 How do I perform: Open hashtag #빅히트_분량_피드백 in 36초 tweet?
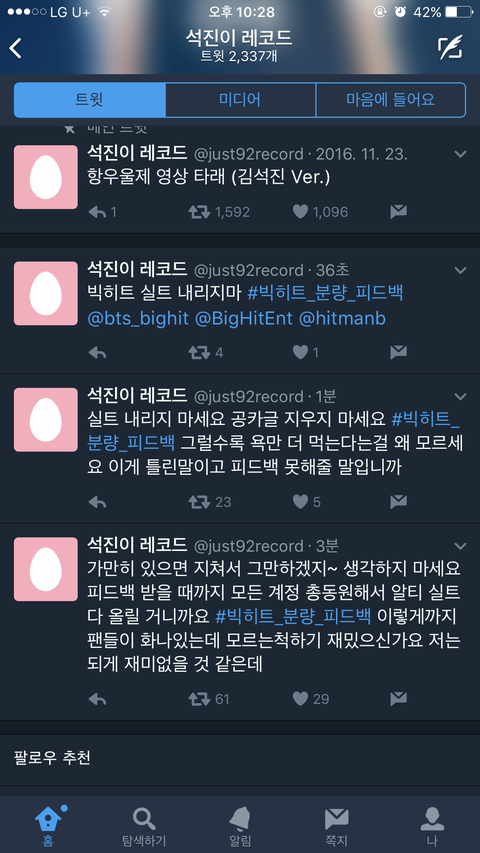pyautogui.click(x=325, y=294)
